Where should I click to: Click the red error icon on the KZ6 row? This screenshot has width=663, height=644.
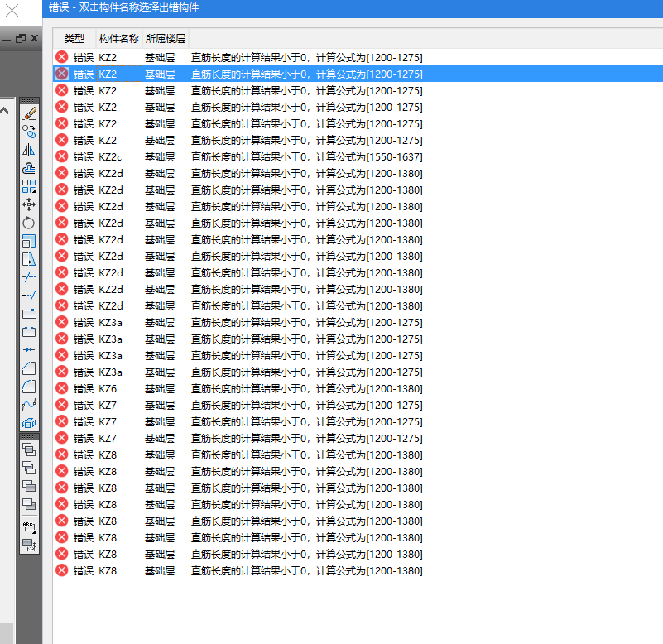[x=62, y=388]
